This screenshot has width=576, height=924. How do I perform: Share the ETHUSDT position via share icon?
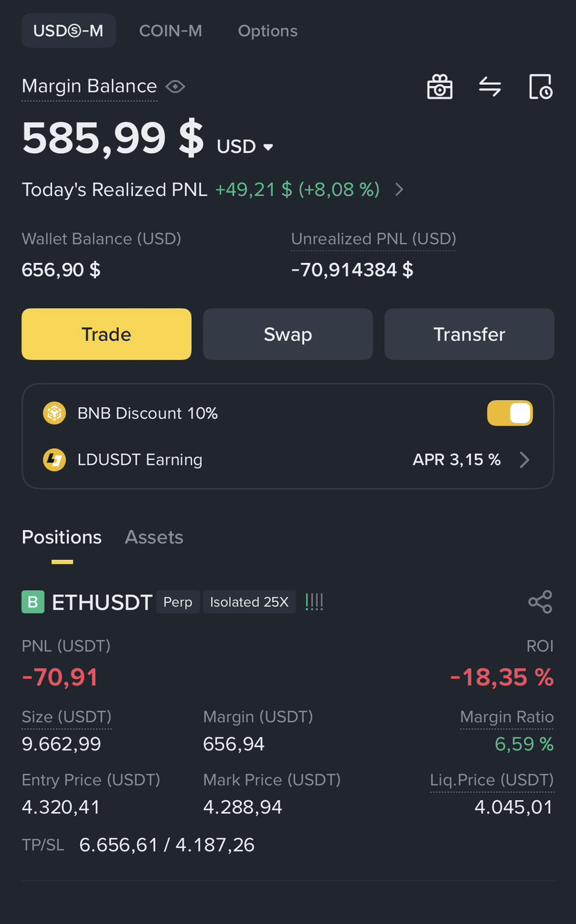coord(541,602)
